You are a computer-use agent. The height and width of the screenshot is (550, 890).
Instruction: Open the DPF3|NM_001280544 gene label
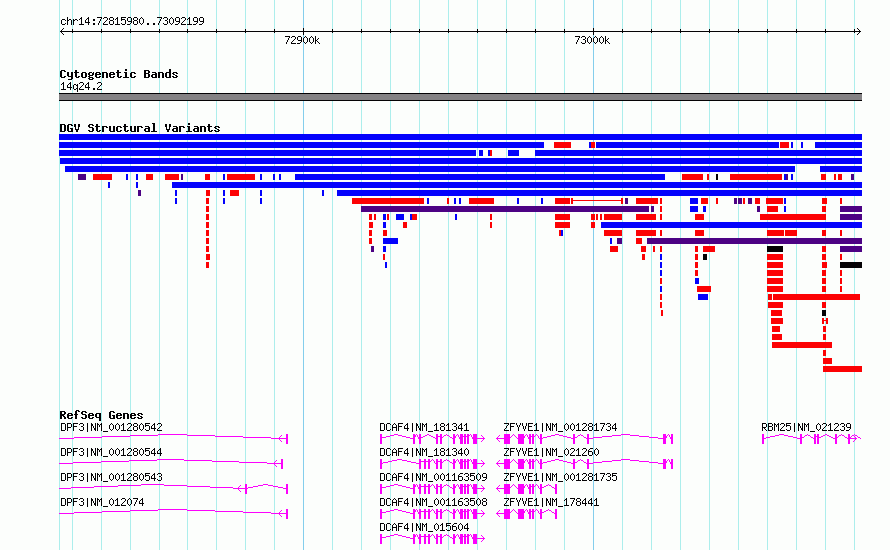coord(111,452)
